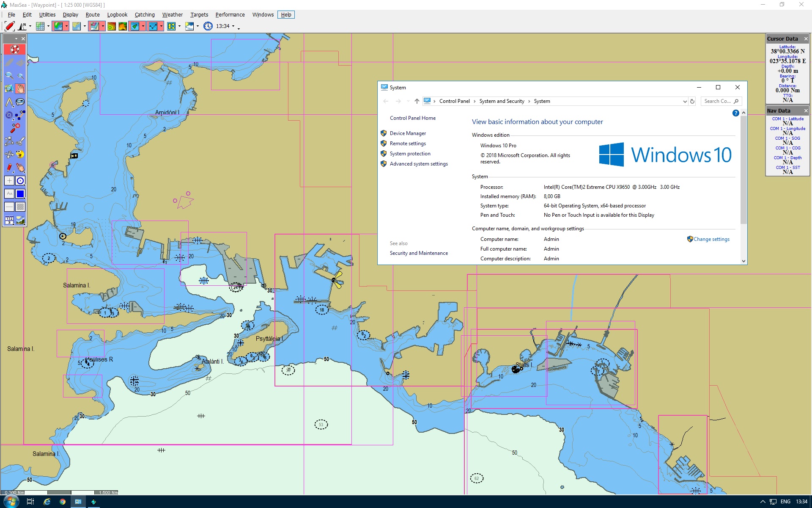Image resolution: width=812 pixels, height=508 pixels.
Task: Click the red lifebuoy man-overboard tool
Action: (14, 50)
